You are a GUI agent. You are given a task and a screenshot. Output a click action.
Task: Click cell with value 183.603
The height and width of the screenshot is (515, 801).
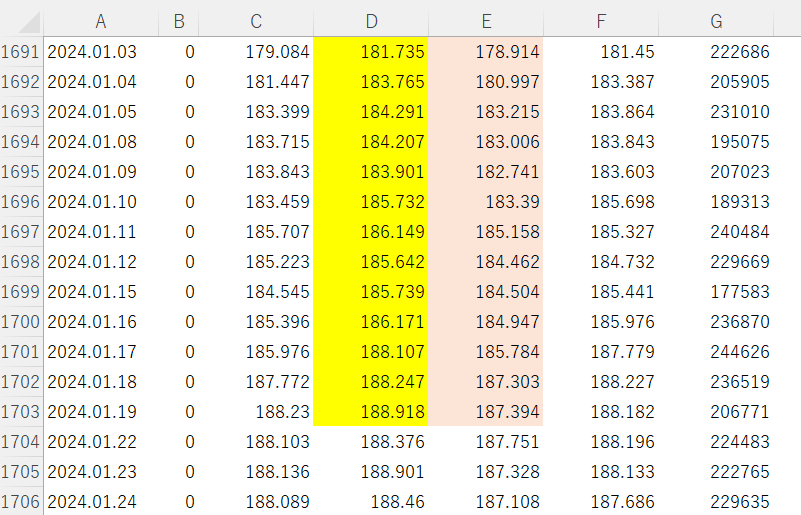(x=601, y=172)
